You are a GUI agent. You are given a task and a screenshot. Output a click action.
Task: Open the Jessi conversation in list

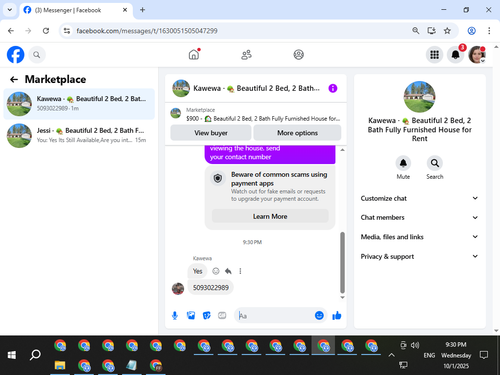[x=79, y=135]
